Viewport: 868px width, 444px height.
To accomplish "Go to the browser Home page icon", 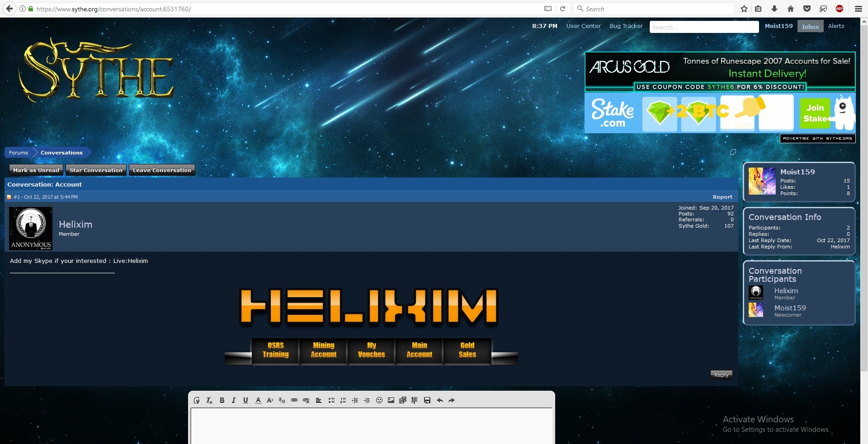I will (790, 9).
